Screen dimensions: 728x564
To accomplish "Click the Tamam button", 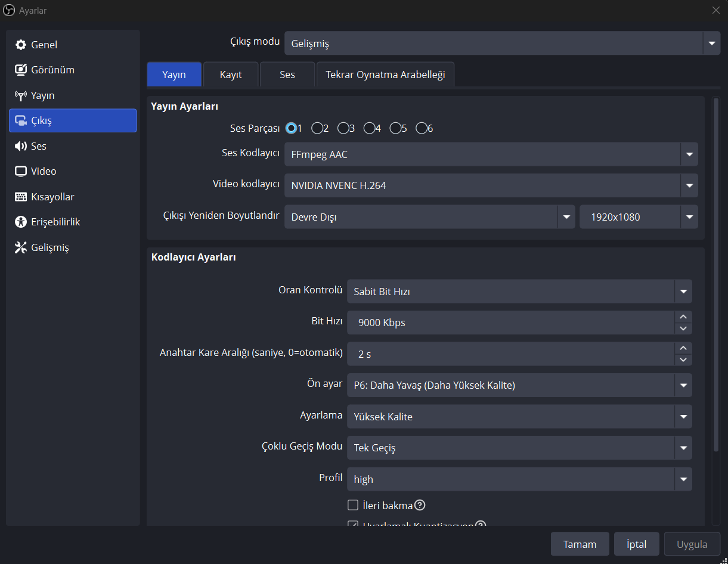I will [580, 544].
